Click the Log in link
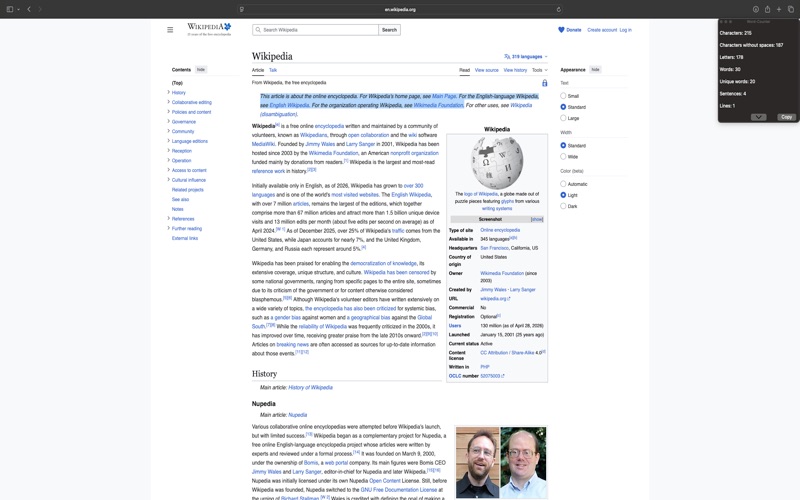Image resolution: width=800 pixels, height=500 pixels. pos(626,30)
